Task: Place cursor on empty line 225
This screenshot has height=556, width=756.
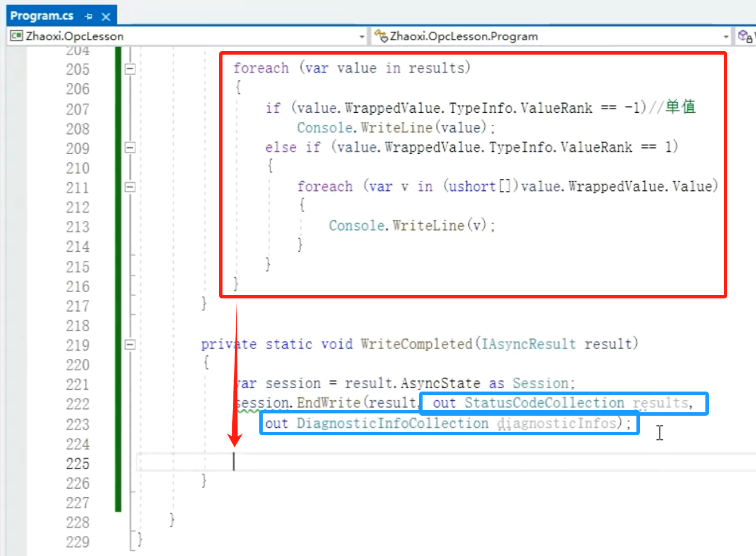Action: 402,462
